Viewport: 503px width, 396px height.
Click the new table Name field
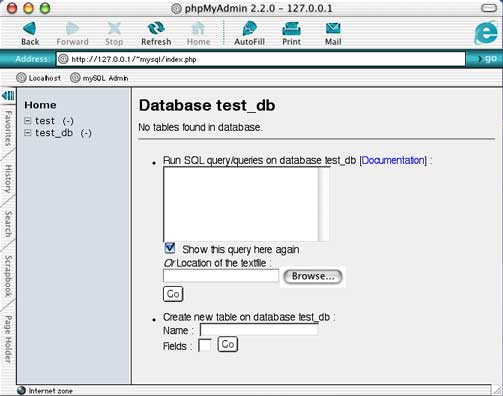259,330
